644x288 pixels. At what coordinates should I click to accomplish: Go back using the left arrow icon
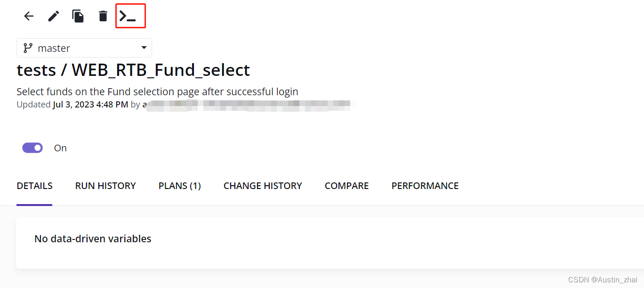tap(29, 16)
